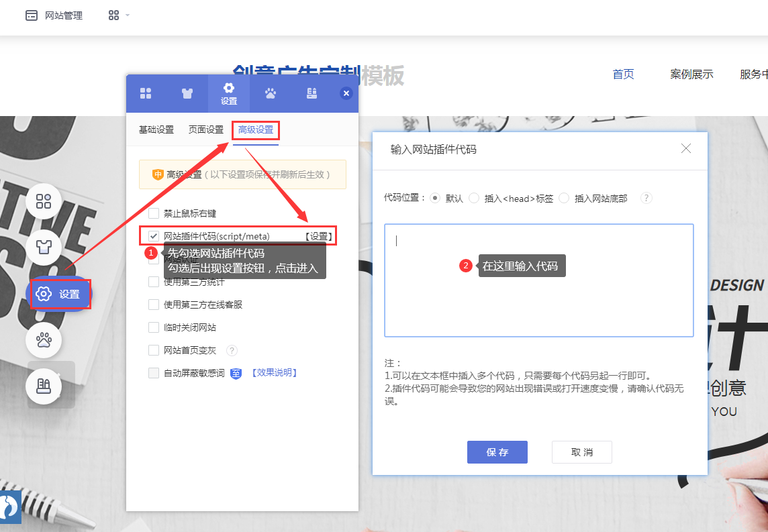Go to the 案例展示 navigation item
Image resolution: width=768 pixels, height=532 pixels.
coord(691,74)
